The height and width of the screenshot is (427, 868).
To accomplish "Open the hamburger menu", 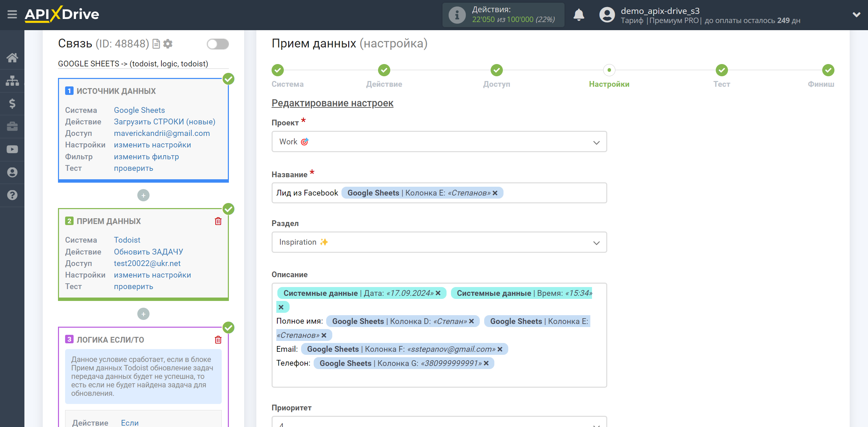I will (x=12, y=15).
